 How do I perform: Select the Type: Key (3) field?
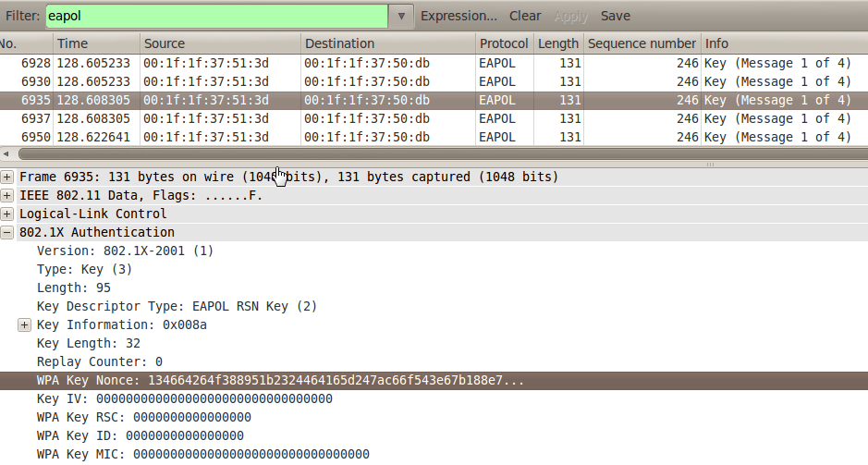84,270
